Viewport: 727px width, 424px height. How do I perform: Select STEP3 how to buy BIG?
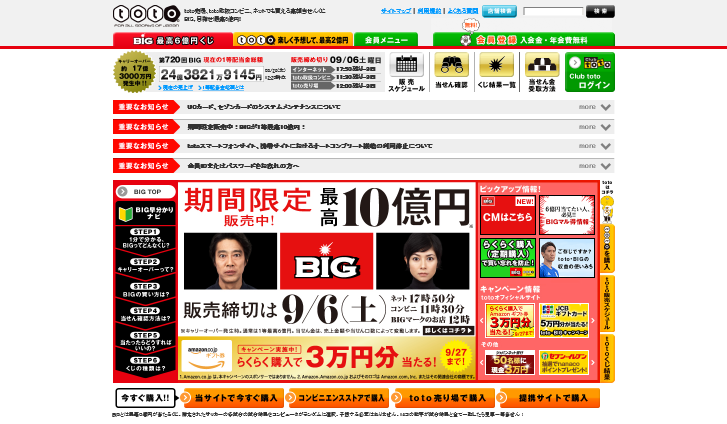pyautogui.click(x=146, y=290)
